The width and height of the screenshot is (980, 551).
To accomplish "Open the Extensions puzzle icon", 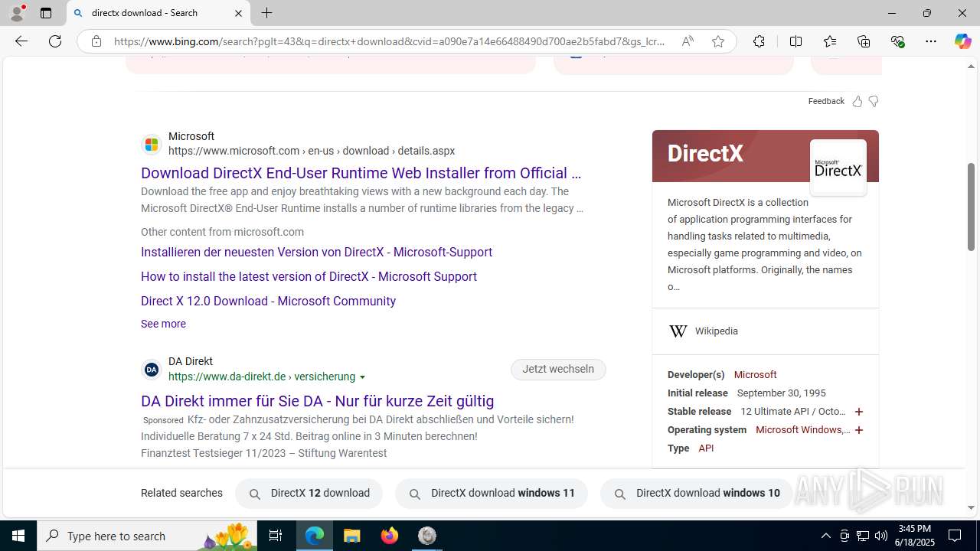I will point(759,41).
